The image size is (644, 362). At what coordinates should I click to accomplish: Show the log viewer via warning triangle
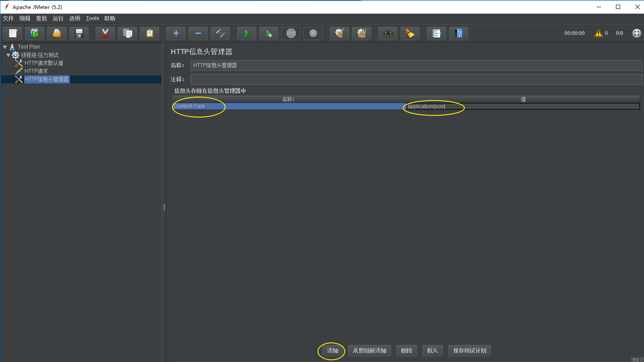pos(598,33)
